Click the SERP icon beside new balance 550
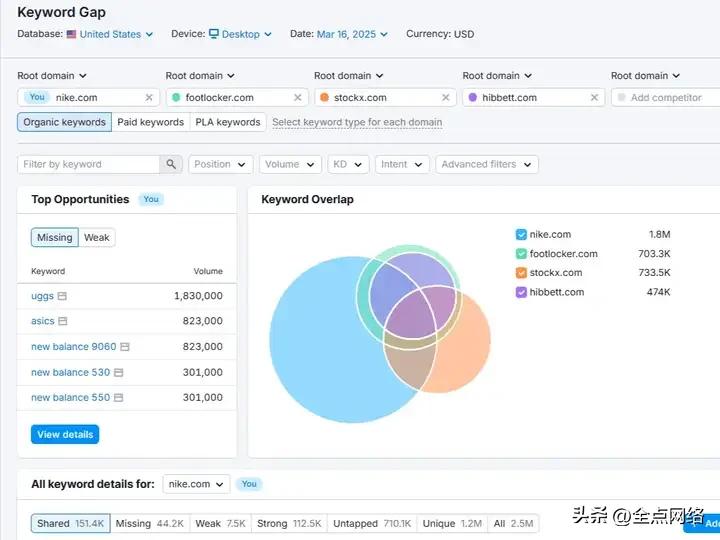This screenshot has width=720, height=540. (118, 398)
